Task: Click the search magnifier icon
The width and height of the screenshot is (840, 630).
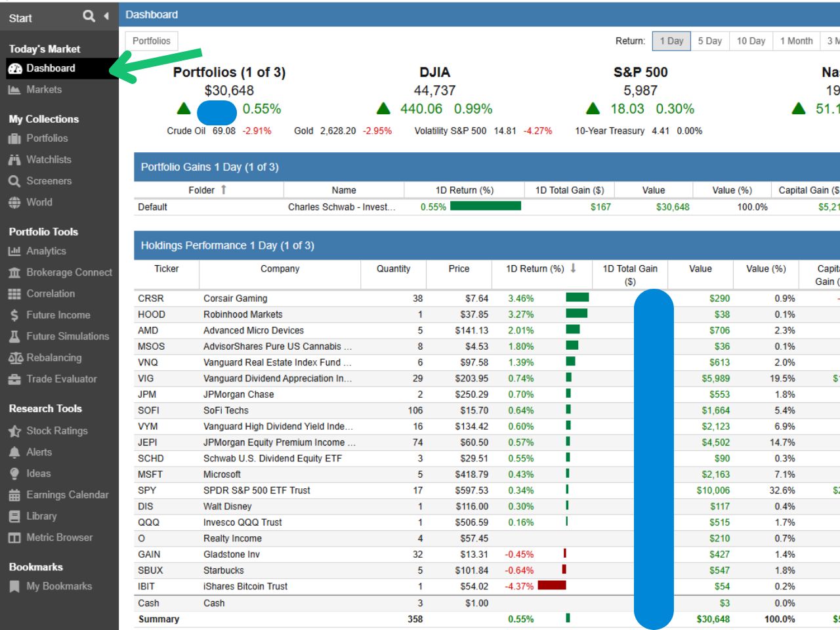Action: tap(89, 16)
